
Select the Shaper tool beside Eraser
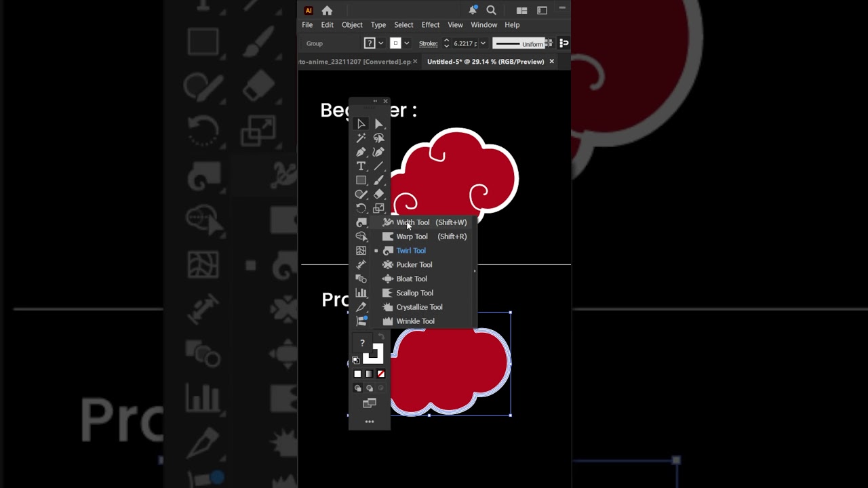(361, 195)
